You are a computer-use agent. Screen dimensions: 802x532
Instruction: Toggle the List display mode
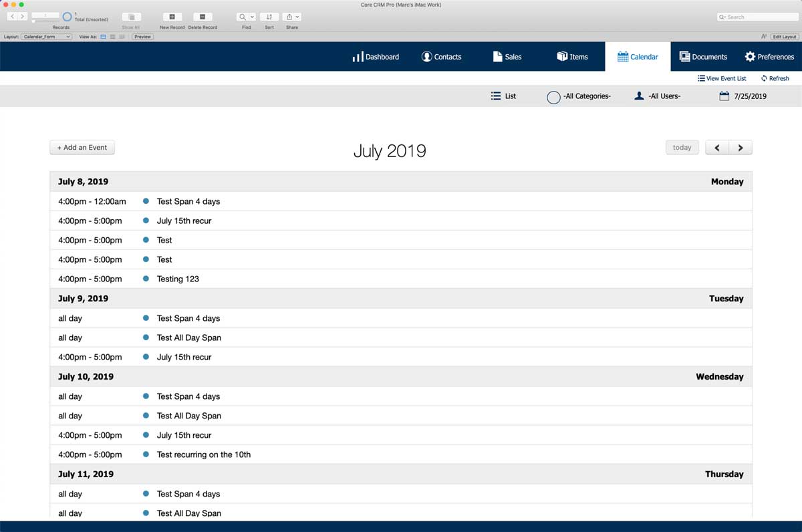tap(503, 96)
